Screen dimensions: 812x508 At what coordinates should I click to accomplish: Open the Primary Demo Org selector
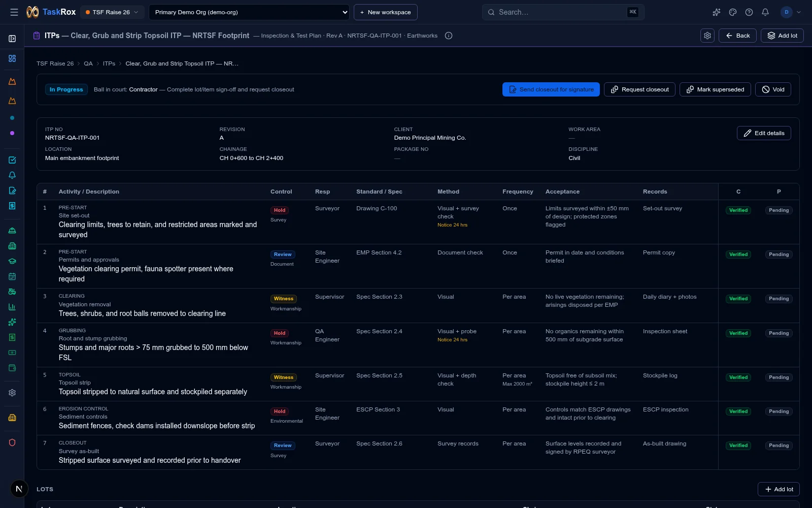(x=249, y=12)
